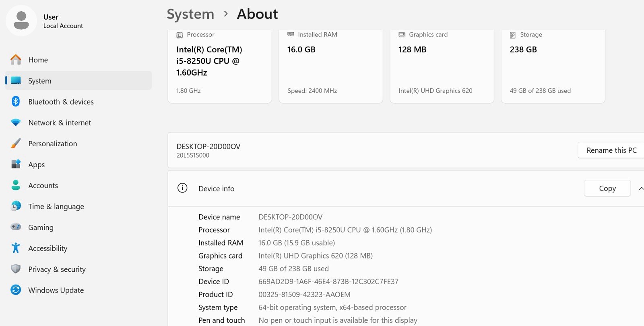Click the Installed RAM card icon

[291, 35]
